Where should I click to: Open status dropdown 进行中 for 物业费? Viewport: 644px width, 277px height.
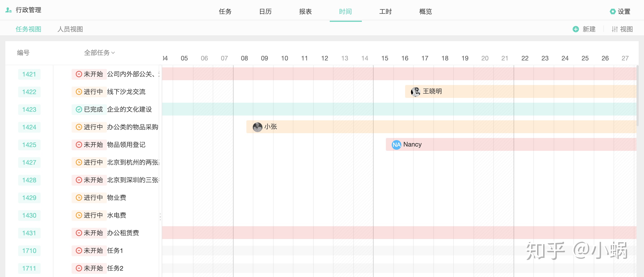coord(89,198)
